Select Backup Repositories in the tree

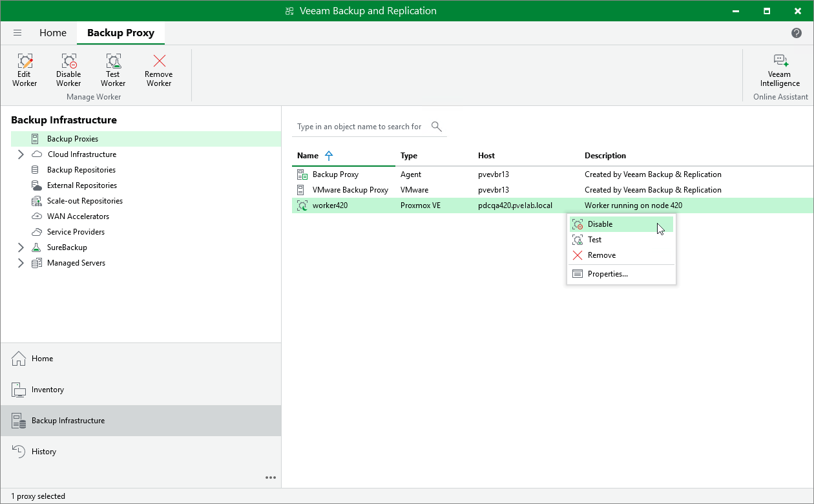coord(81,170)
